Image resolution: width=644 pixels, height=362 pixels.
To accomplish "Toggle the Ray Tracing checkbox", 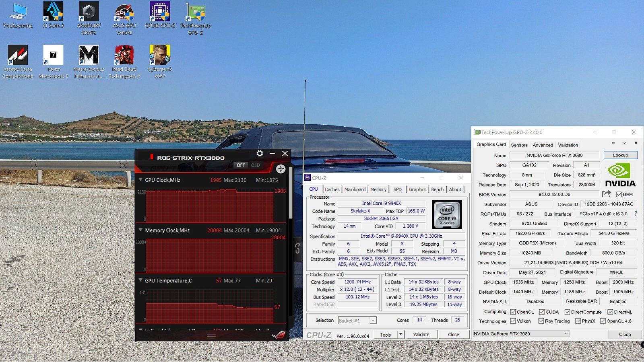I will [541, 321].
